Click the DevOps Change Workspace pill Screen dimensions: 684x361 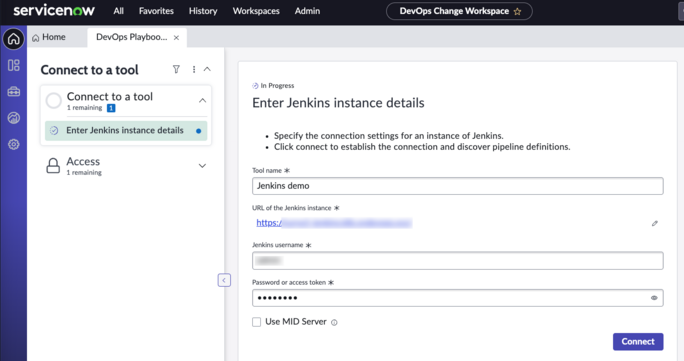459,11
